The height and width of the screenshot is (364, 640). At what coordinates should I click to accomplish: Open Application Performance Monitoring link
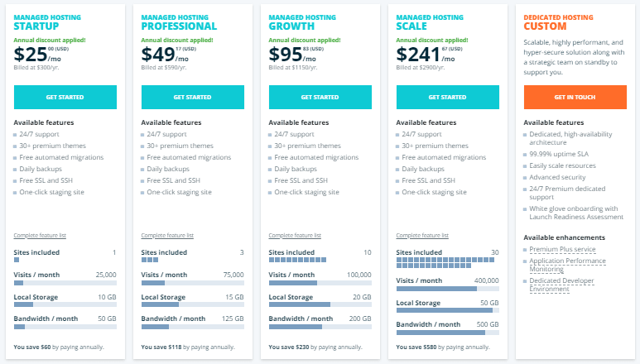point(567,265)
